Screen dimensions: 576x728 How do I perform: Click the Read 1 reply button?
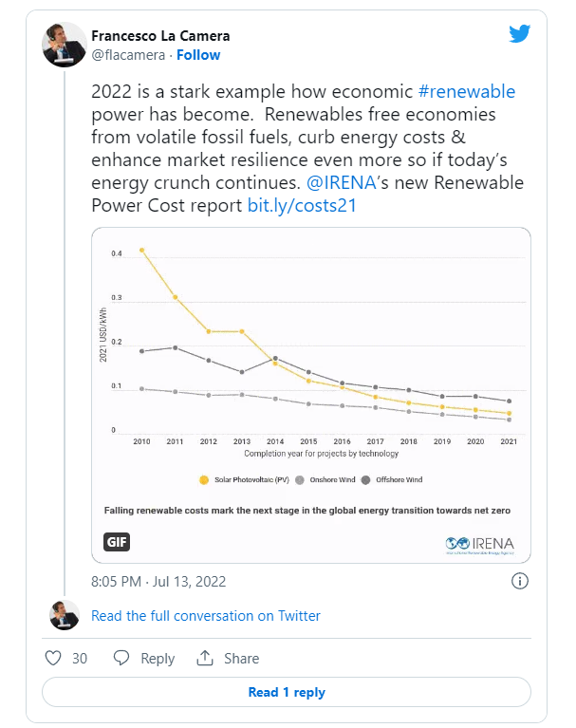point(287,692)
